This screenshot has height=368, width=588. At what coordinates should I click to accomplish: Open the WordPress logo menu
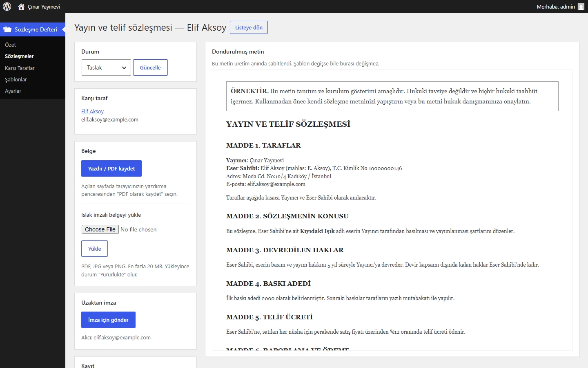[x=7, y=7]
